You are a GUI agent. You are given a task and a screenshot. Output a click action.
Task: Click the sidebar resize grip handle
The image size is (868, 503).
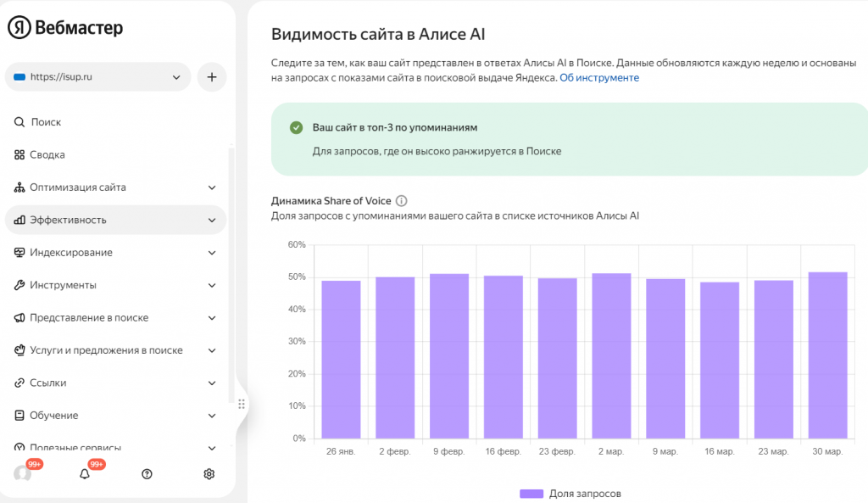click(x=242, y=405)
